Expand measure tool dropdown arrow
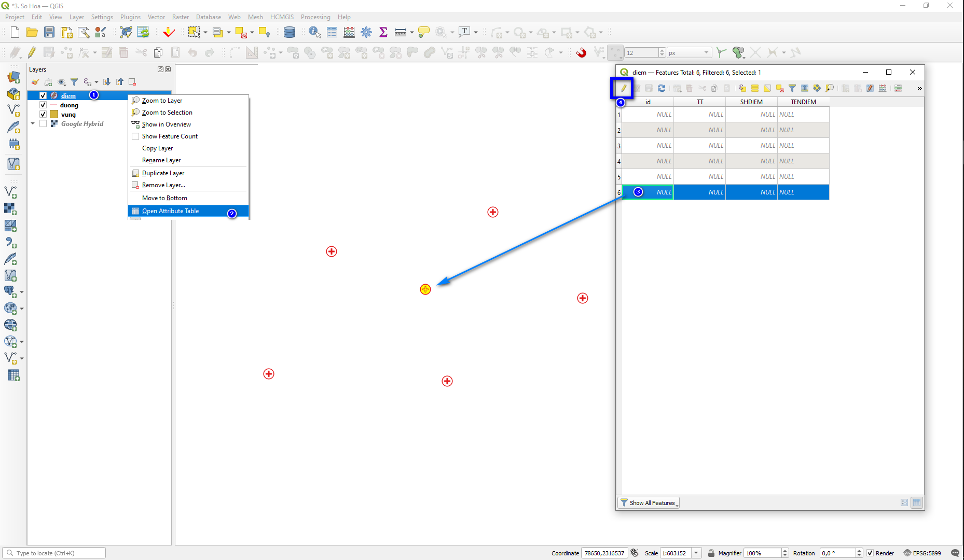Viewport: 964px width, 560px height. pyautogui.click(x=411, y=33)
